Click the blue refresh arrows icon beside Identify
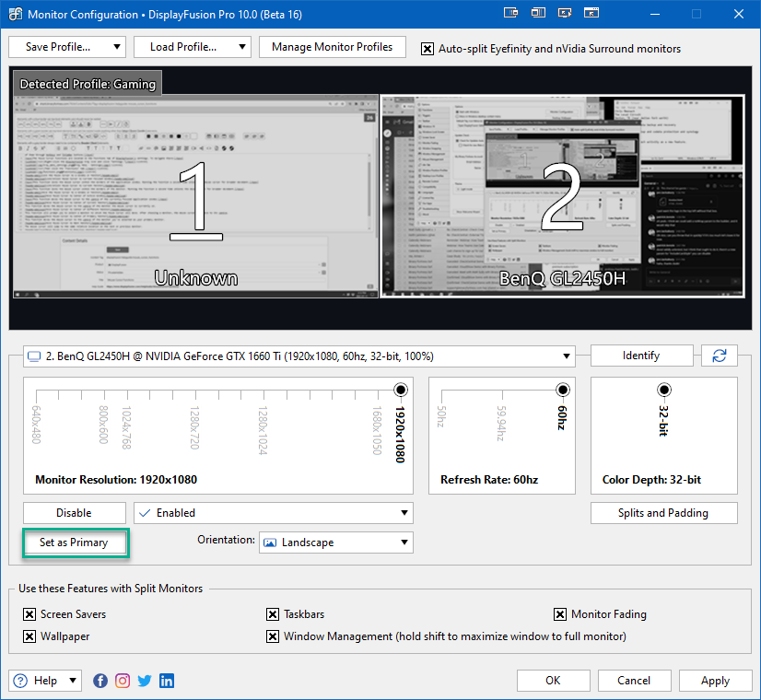Screen dimensions: 761x700 coord(720,356)
